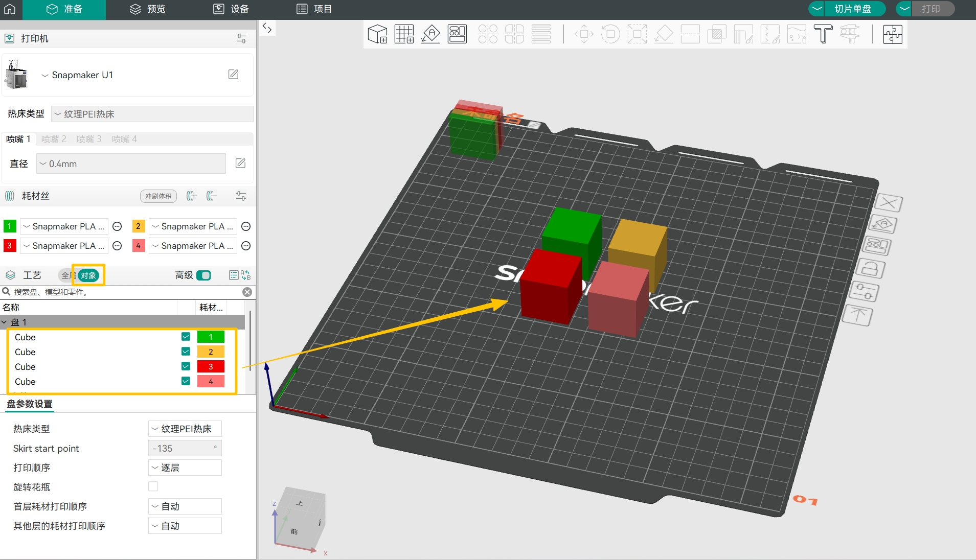
Task: Open the compare presets icon
Action: tap(246, 275)
